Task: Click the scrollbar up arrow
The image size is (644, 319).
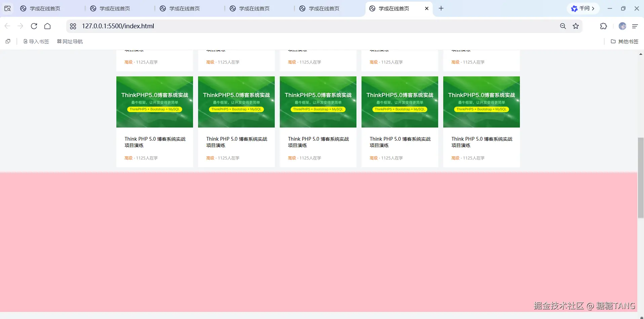Action: click(x=641, y=54)
